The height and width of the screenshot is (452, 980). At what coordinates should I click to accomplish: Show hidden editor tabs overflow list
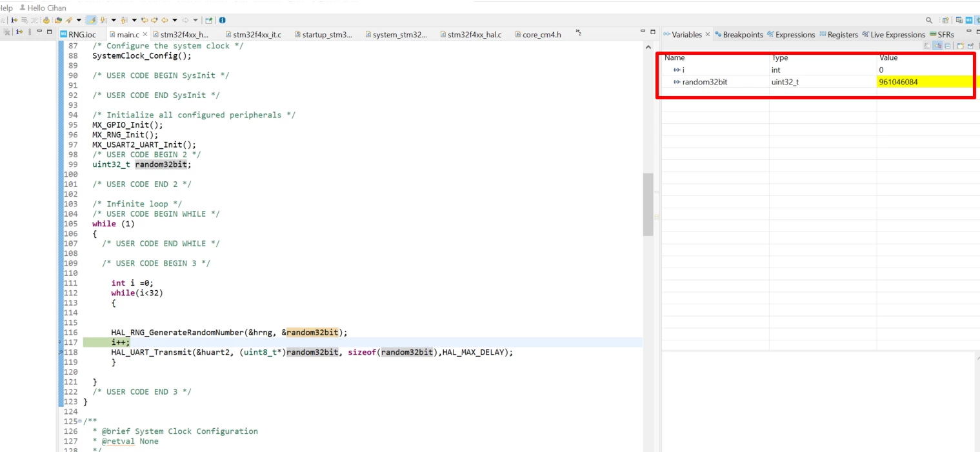coord(578,33)
